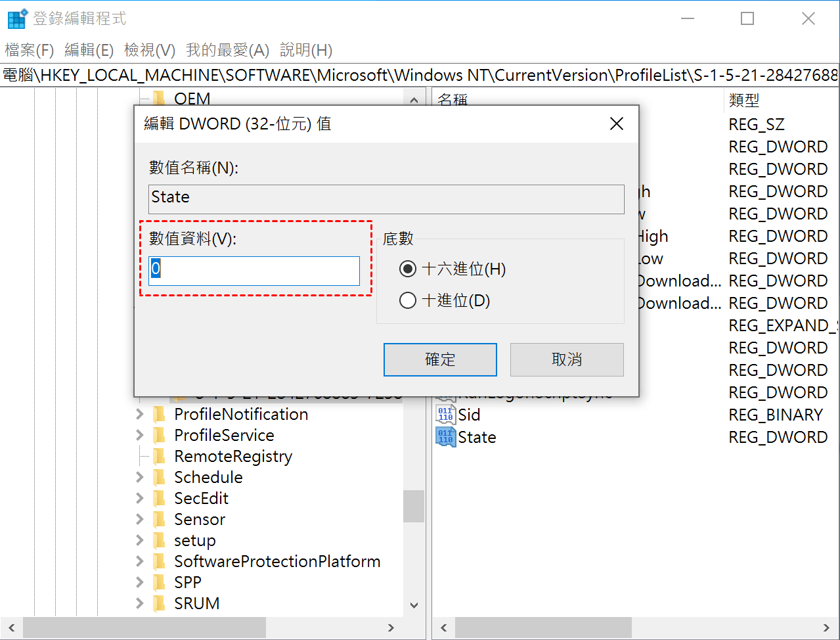Open the 說明(H) Help menu
Image resolution: width=840 pixels, height=640 pixels.
tap(306, 50)
